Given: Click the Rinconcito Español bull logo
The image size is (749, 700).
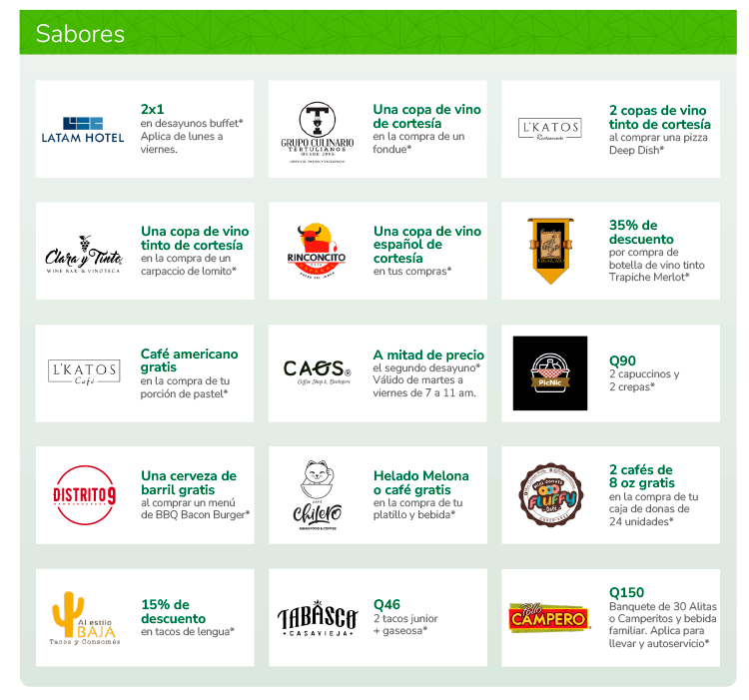Looking at the screenshot, I should tap(317, 251).
